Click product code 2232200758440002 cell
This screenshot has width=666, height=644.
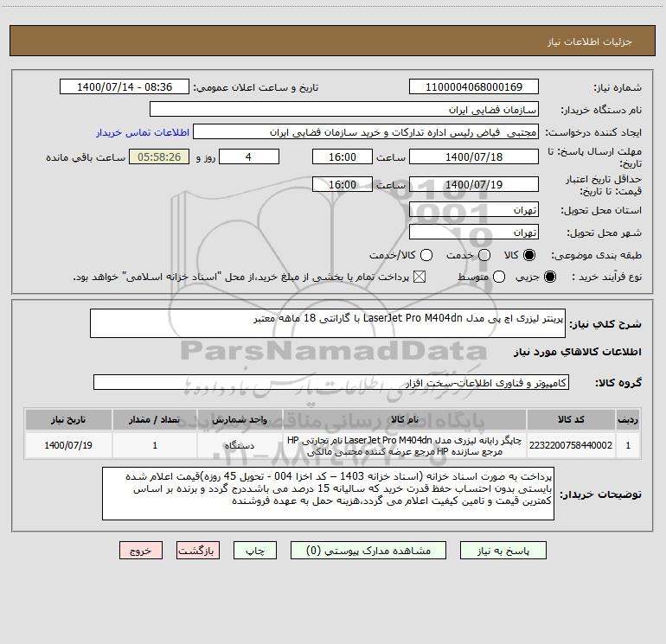point(571,445)
